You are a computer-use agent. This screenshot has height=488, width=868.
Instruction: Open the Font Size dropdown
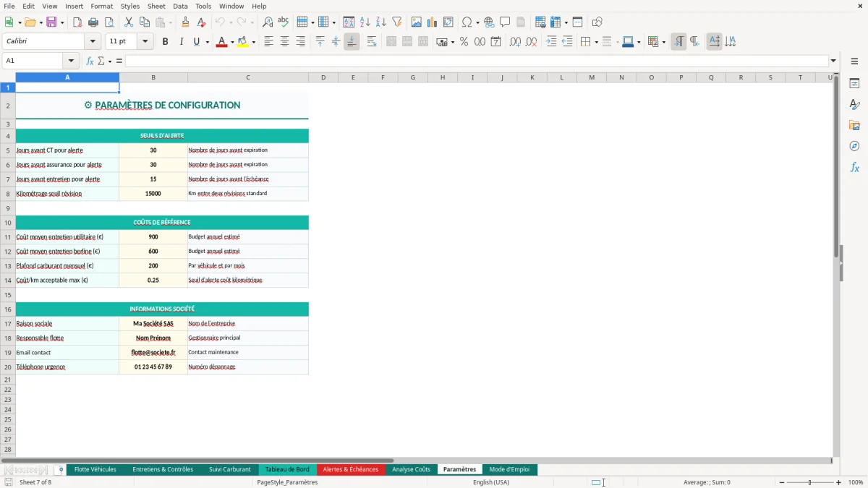(x=145, y=42)
